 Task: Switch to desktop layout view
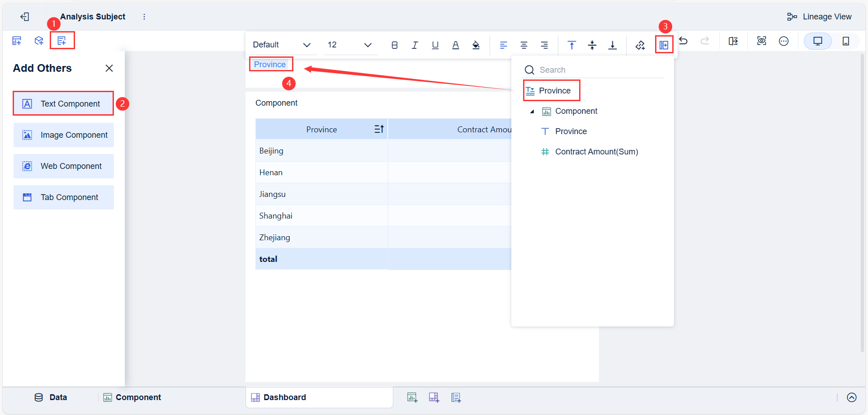[x=818, y=41]
